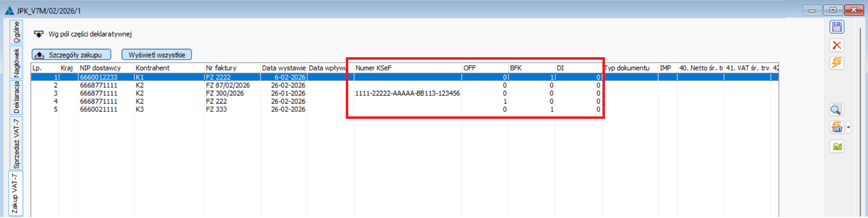Sort by the Lp. column header
Screen dimensions: 868x218
(x=45, y=68)
